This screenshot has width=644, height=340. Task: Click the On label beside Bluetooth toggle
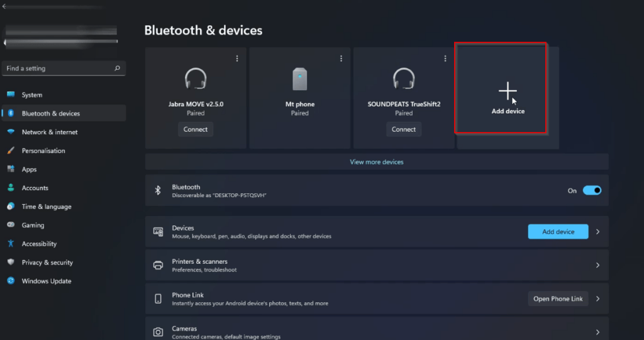572,191
